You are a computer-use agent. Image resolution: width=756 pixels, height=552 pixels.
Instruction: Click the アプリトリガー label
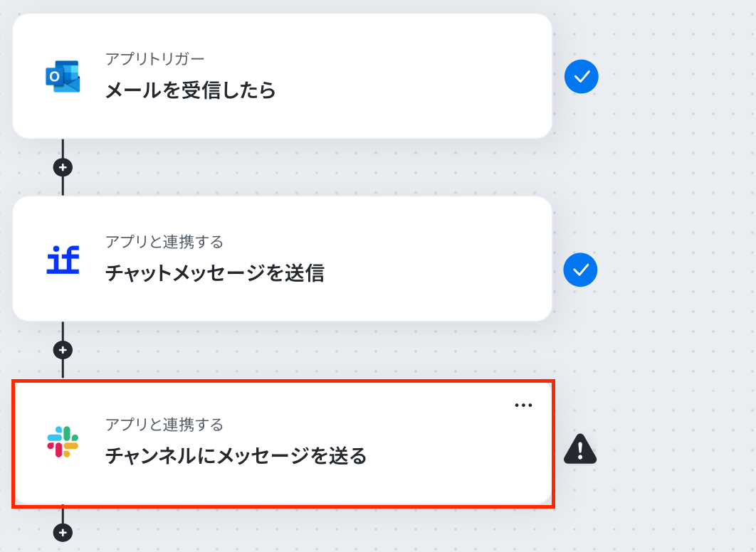154,59
